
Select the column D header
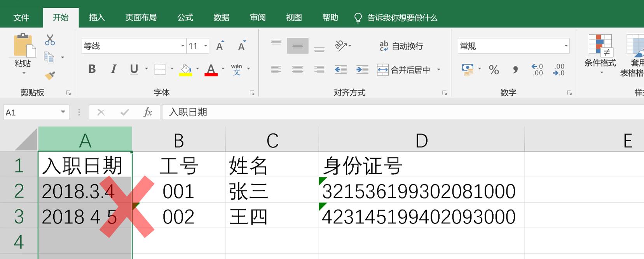click(x=422, y=139)
